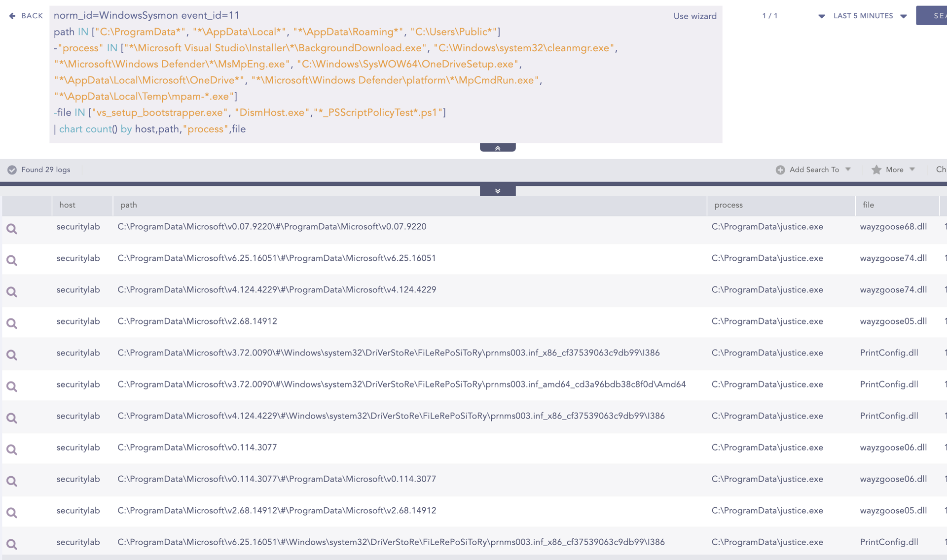
Task: Expand results panel with down chevron
Action: 497,191
